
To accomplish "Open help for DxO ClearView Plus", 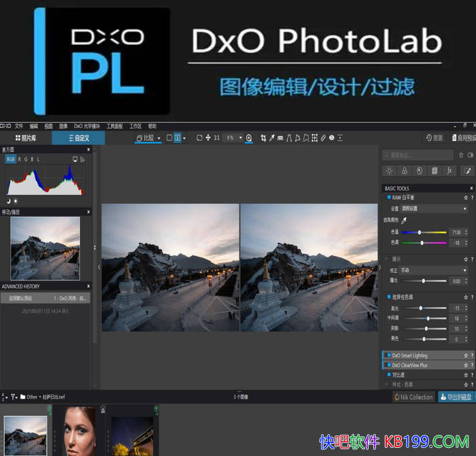I will tap(472, 365).
